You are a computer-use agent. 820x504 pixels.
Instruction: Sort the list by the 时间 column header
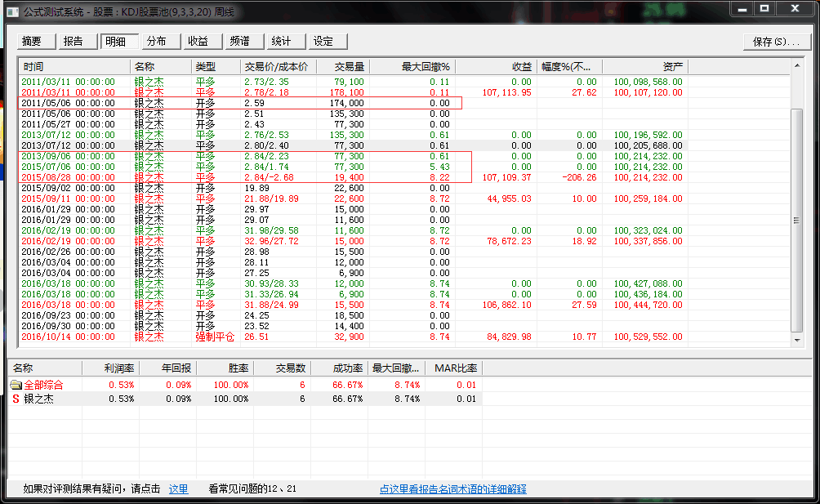[74, 66]
